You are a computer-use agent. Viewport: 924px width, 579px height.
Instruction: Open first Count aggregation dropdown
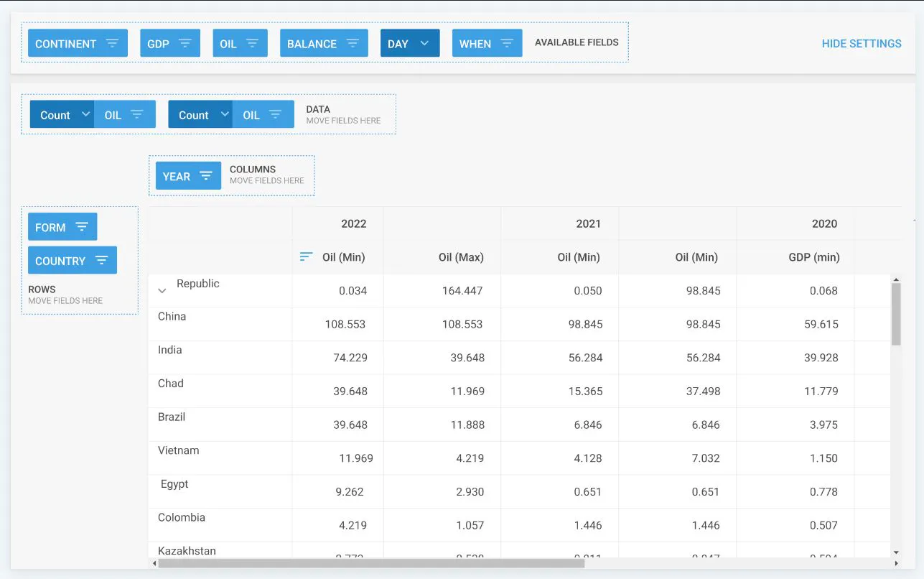tap(85, 115)
